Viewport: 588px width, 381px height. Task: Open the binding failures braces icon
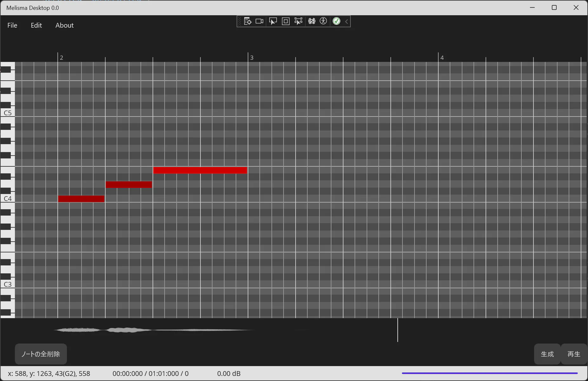pos(312,21)
